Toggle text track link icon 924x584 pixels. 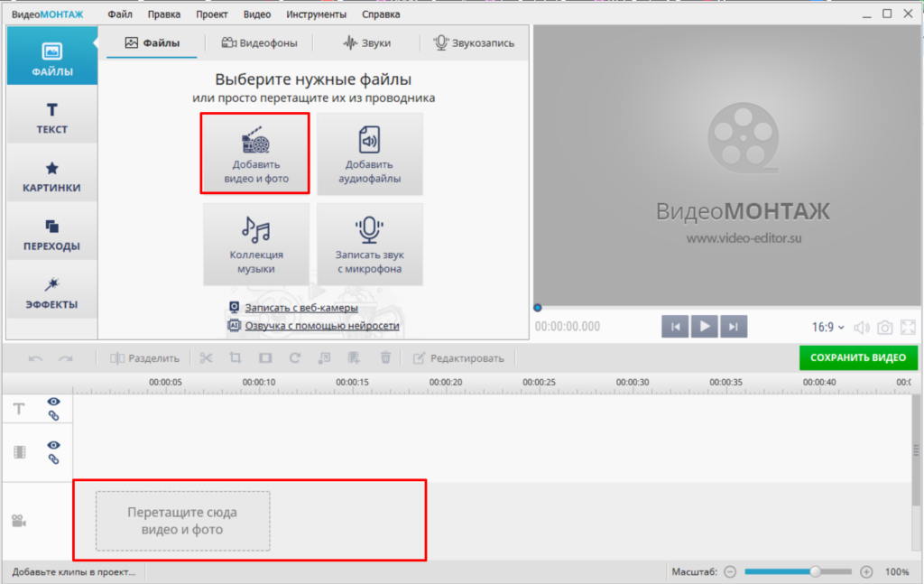pyautogui.click(x=53, y=415)
